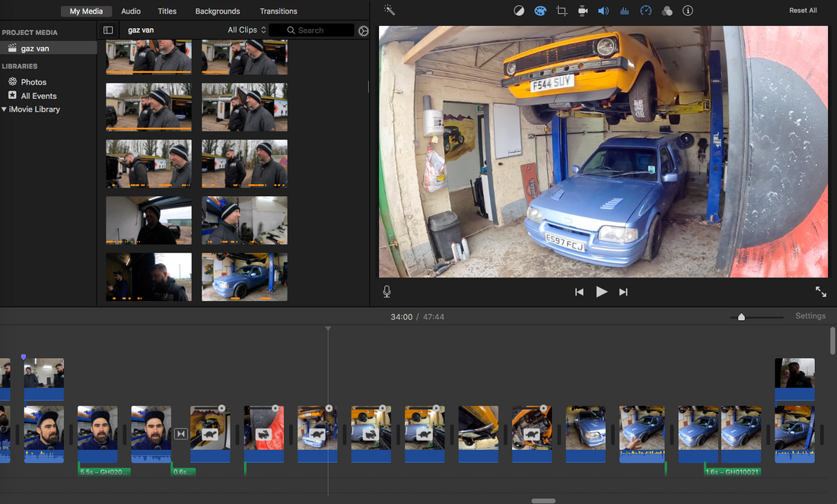Select audio clip labeled 0.6s
Viewport: 837px width, 504px height.
[183, 471]
